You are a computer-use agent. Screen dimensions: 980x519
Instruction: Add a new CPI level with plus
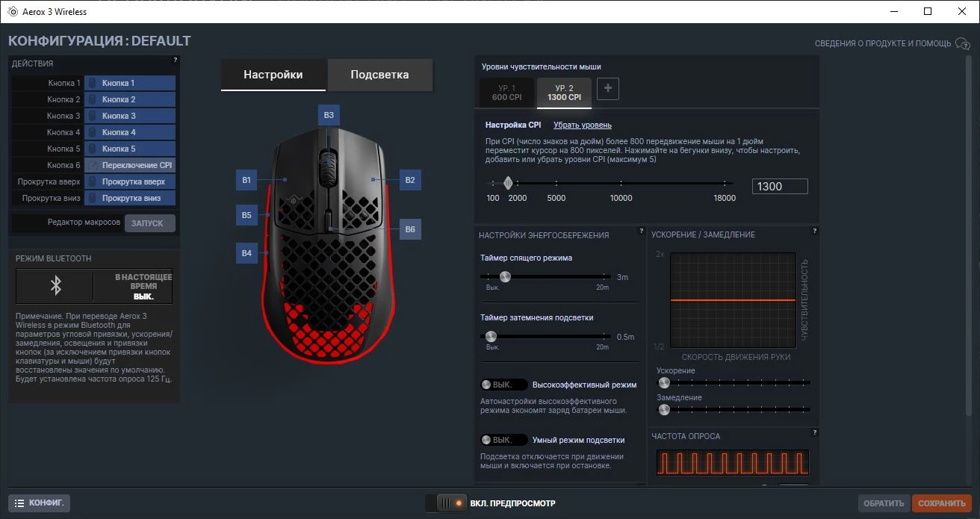[607, 89]
